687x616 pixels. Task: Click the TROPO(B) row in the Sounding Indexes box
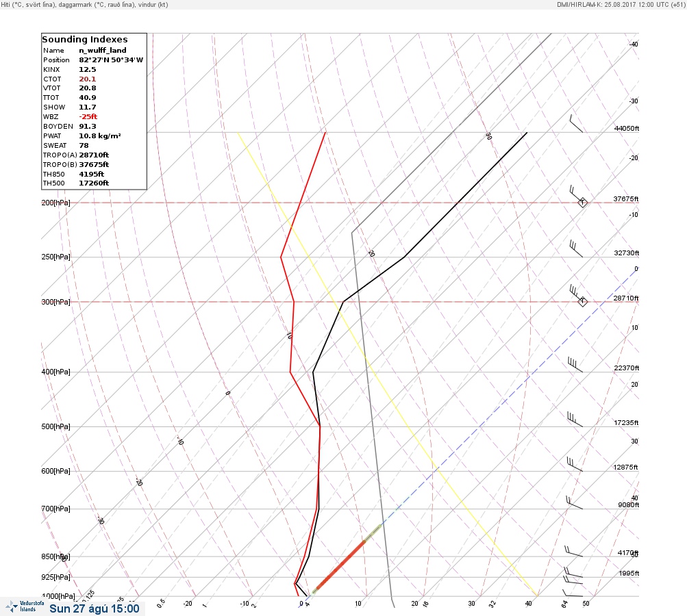click(76, 165)
